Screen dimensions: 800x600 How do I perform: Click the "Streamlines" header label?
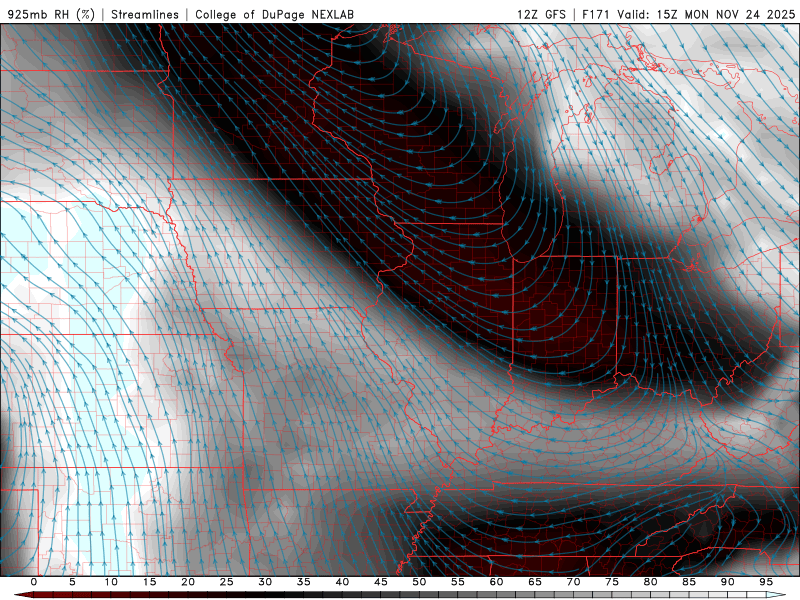(145, 14)
